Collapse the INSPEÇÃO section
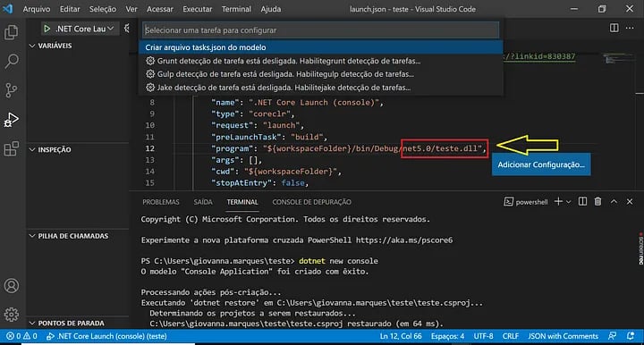 [32, 150]
